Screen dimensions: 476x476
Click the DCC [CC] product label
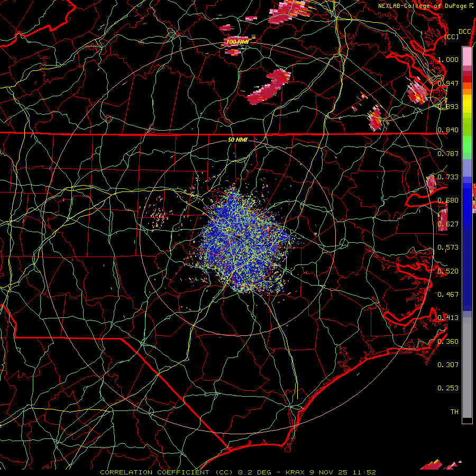458,34
